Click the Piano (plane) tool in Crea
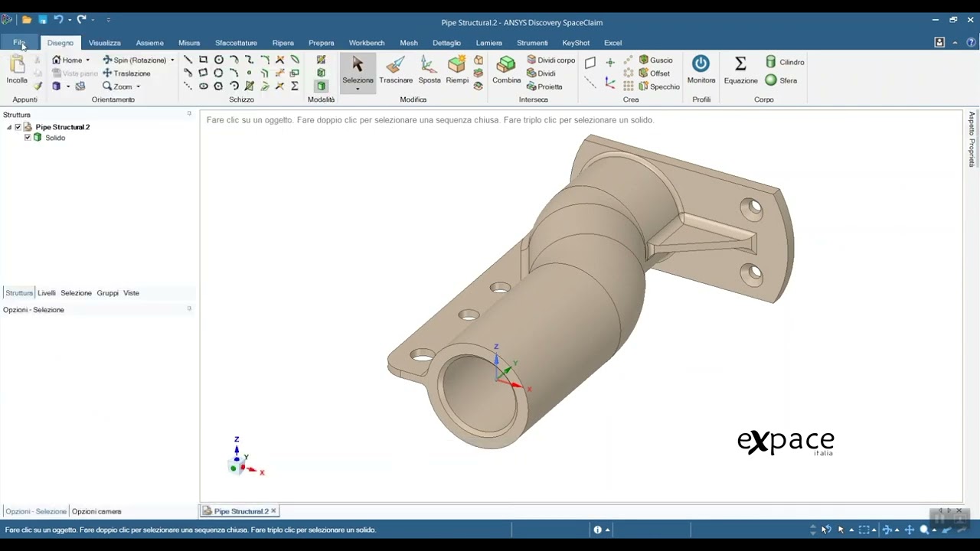The width and height of the screenshot is (980, 551). [590, 62]
